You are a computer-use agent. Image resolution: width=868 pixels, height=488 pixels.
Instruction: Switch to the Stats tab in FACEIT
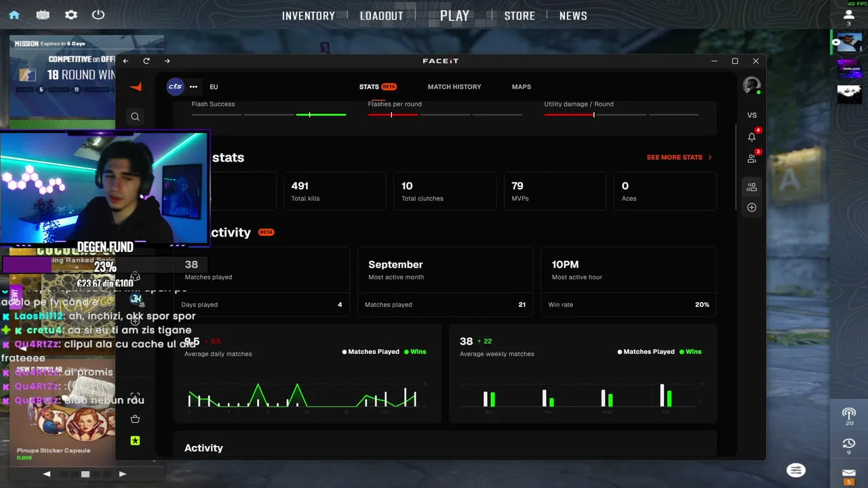point(378,87)
